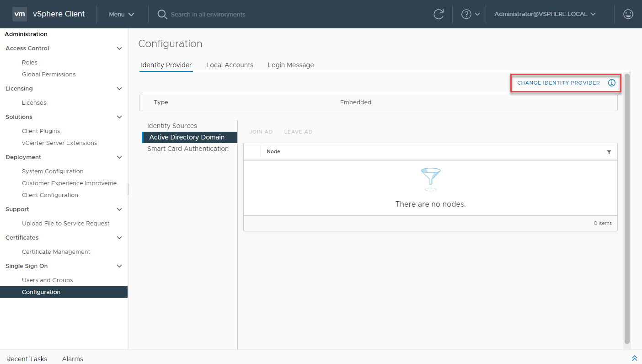642x364 pixels.
Task: Switch to the Login Message tab
Action: [x=291, y=65]
